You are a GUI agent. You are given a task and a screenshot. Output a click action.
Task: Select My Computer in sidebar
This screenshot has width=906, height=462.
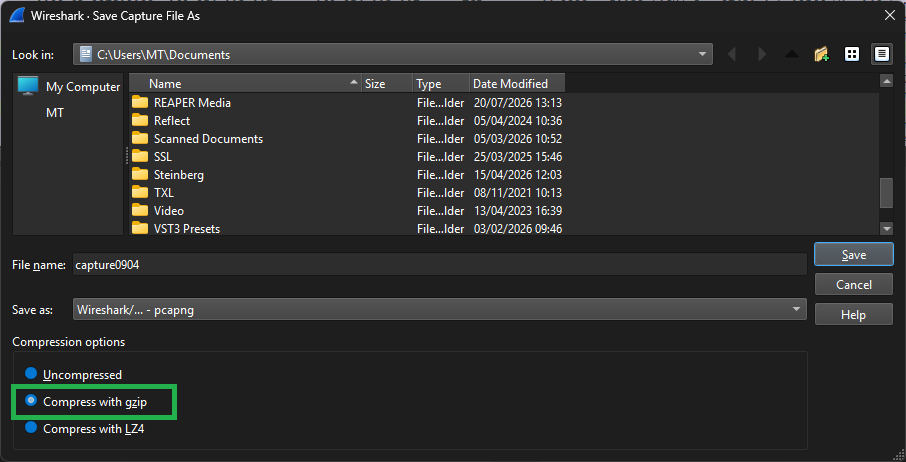click(x=69, y=87)
